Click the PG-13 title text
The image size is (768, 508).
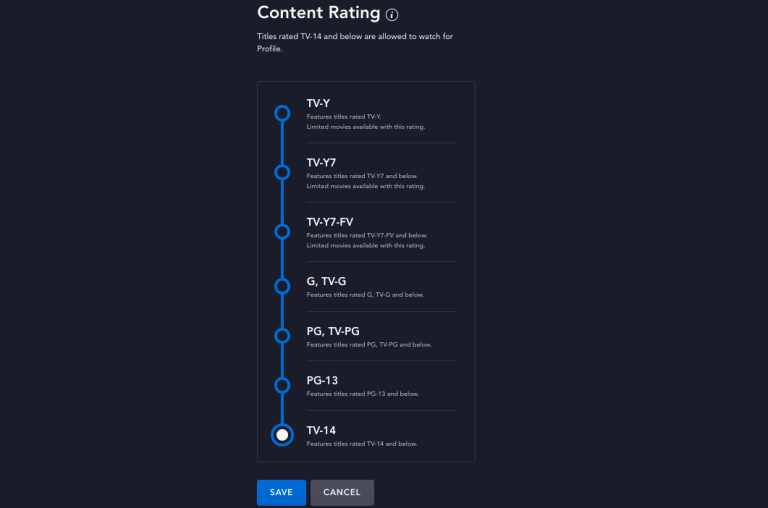[322, 381]
